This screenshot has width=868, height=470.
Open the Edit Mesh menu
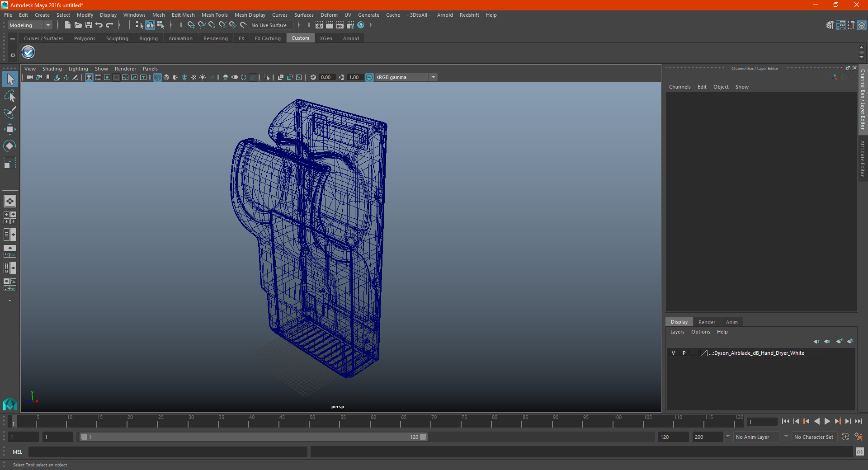[183, 15]
